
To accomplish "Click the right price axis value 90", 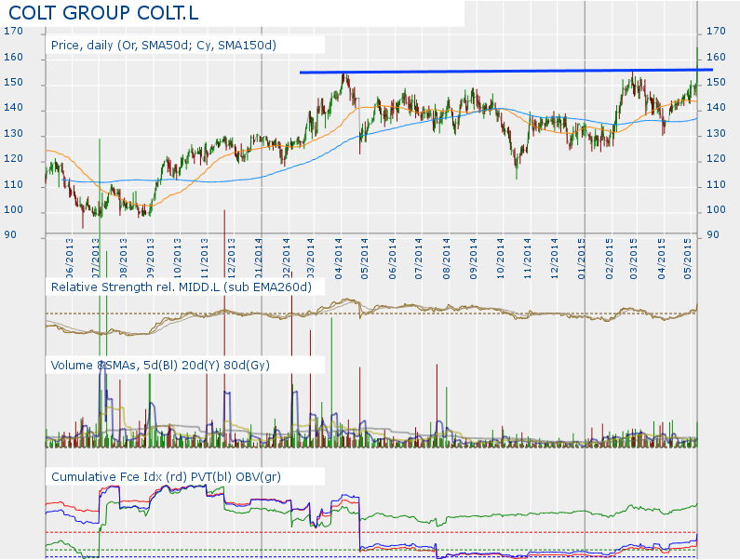I will 713,235.
